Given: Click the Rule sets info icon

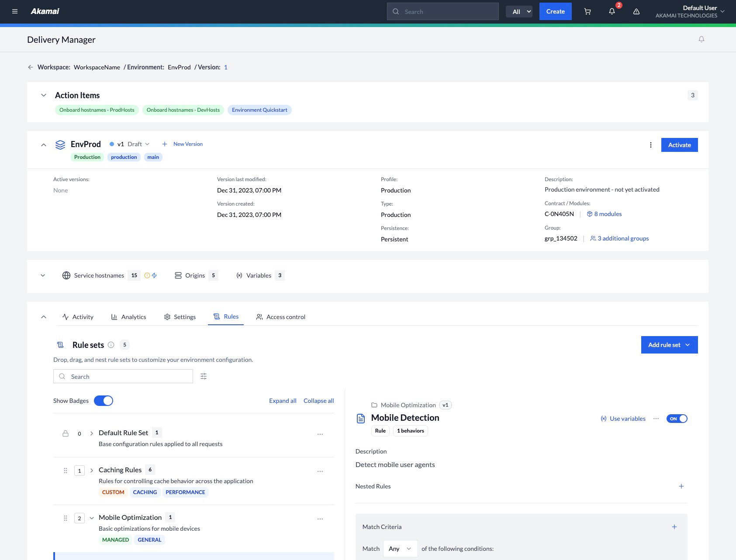Looking at the screenshot, I should pos(111,345).
